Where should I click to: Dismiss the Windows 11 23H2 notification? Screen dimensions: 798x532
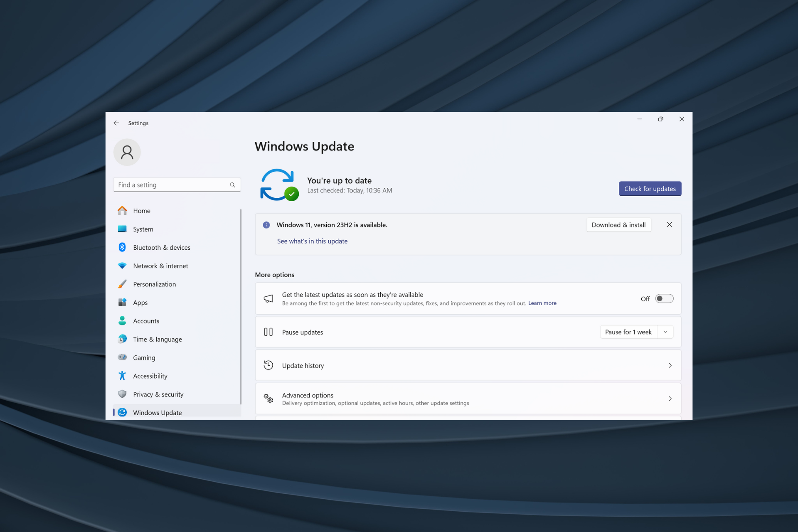[x=669, y=224]
